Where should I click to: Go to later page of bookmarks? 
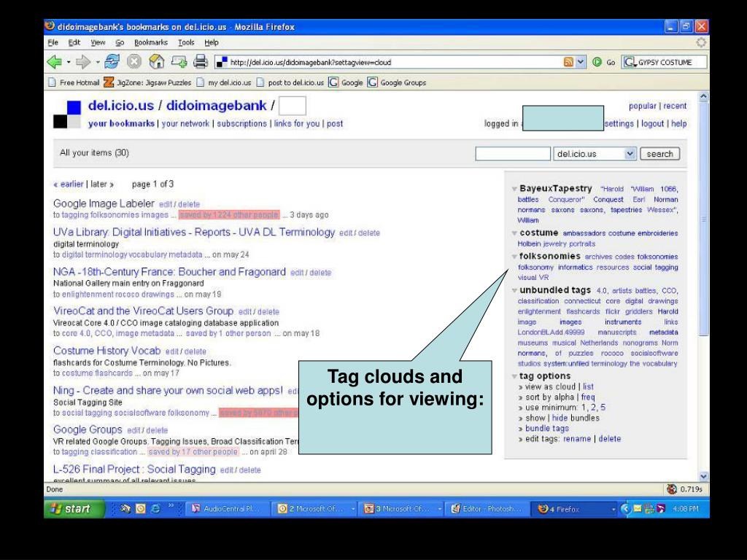point(102,184)
